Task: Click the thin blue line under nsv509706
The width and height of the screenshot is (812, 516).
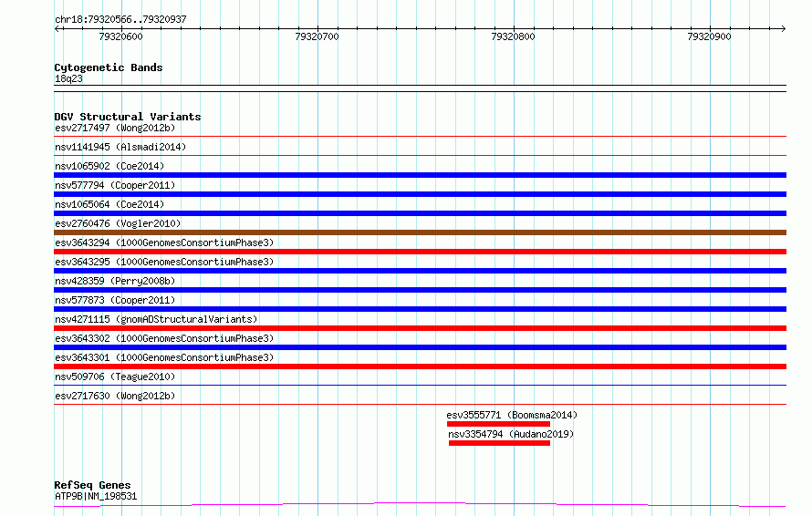Action: click(x=420, y=385)
